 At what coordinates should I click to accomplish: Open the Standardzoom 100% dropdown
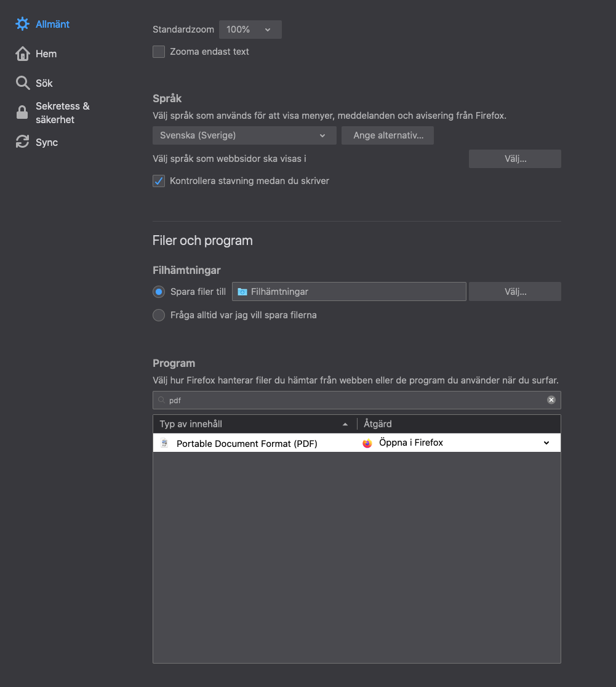tap(250, 30)
